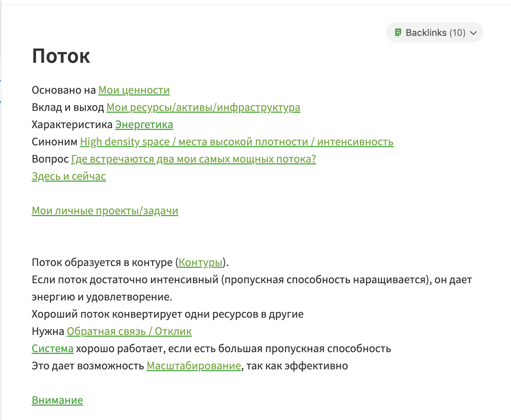Screen dimensions: 511x420
Task: Open the Мои личные проекты/задачи link
Action: click(105, 211)
